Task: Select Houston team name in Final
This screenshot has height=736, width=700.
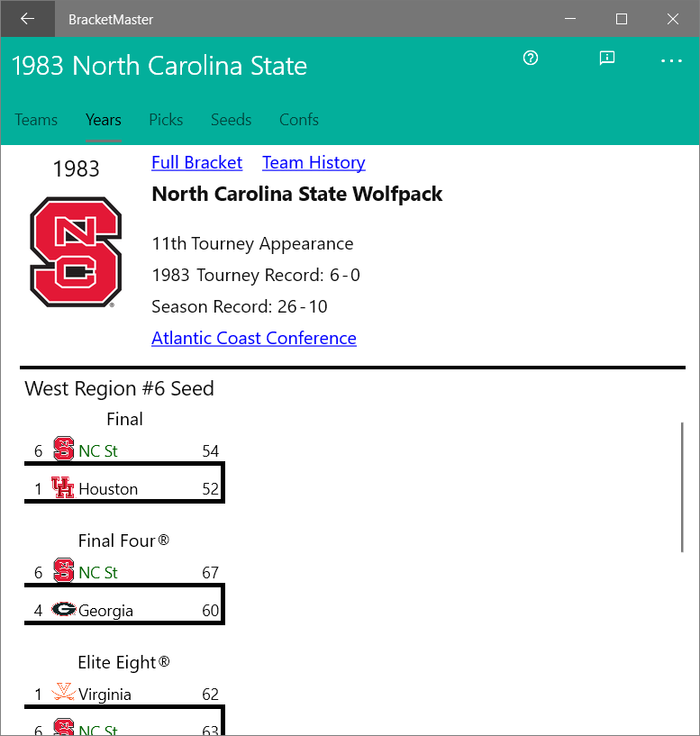Action: click(108, 489)
